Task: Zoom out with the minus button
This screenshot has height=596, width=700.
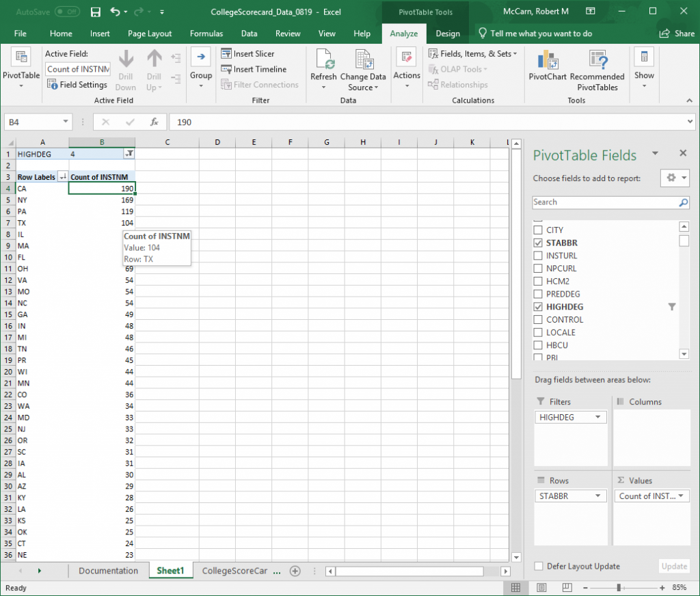Action: (x=585, y=588)
